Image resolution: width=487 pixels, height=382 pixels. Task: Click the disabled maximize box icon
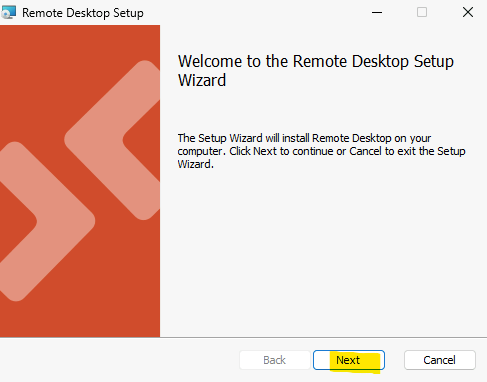point(422,13)
